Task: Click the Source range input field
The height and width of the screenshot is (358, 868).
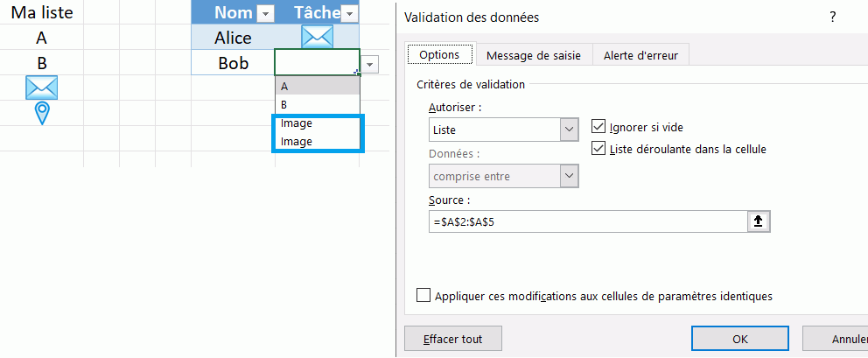Action: point(586,222)
